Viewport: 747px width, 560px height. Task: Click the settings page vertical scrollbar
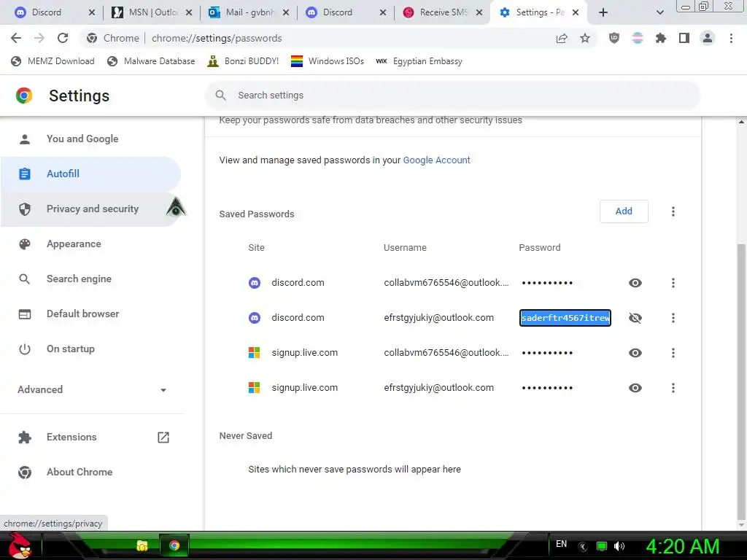click(x=741, y=381)
